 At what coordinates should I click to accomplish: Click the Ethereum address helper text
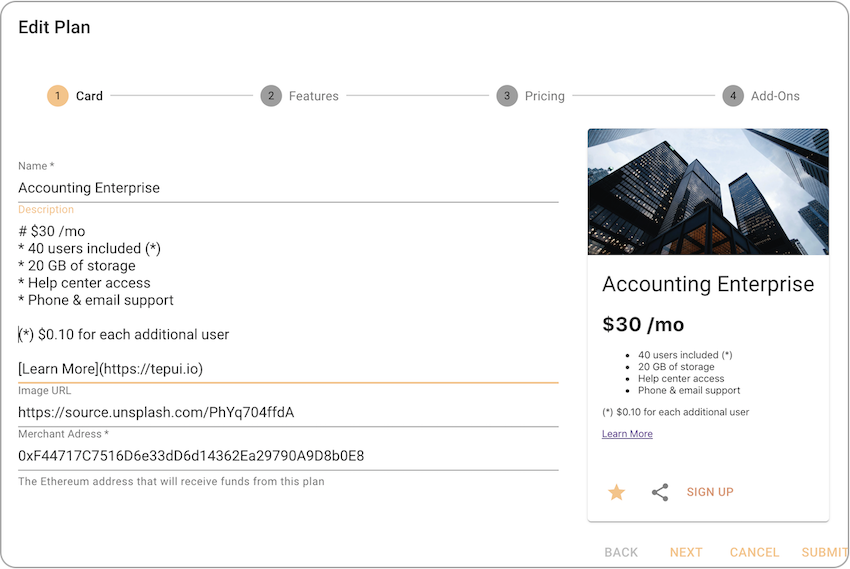pos(171,481)
